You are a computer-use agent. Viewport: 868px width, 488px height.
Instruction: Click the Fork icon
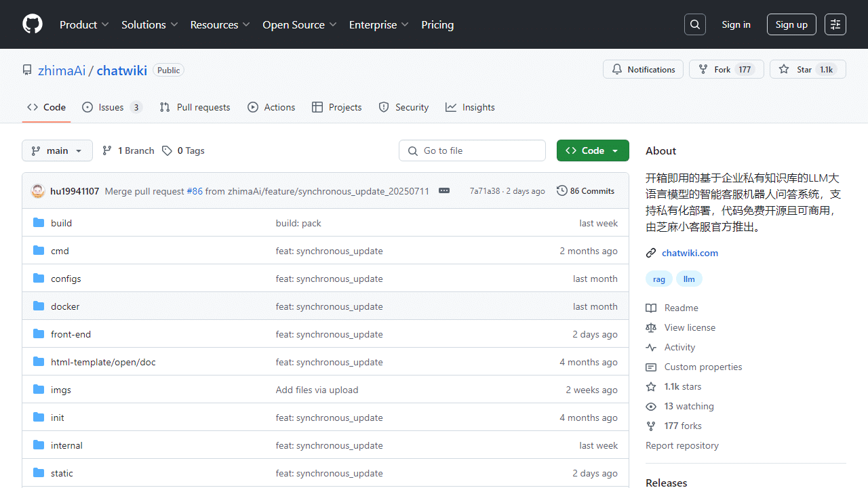(703, 69)
